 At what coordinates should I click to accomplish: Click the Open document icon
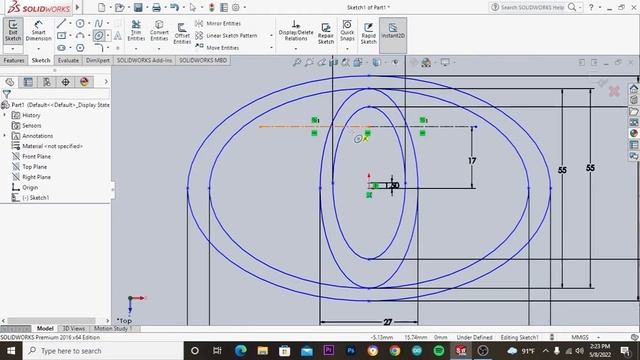tap(119, 7)
